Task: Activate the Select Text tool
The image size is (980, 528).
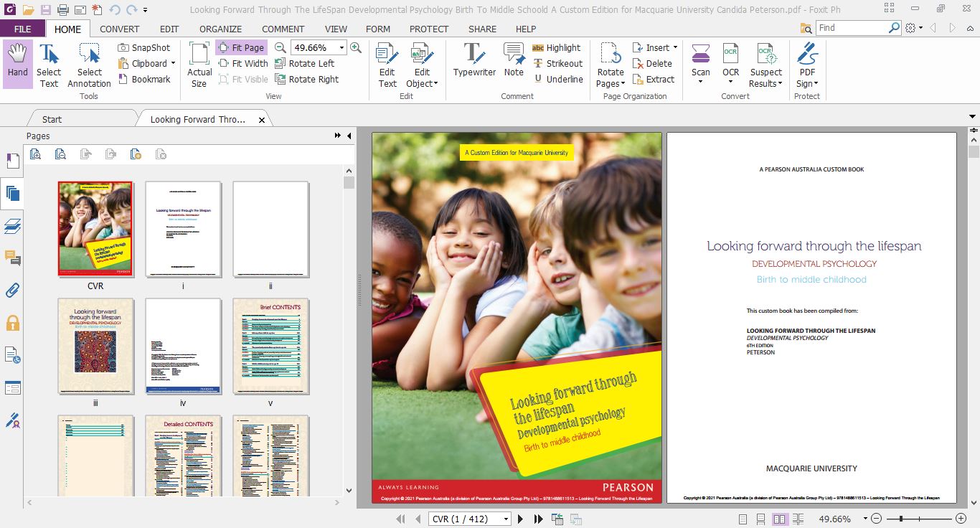Action: tap(49, 65)
